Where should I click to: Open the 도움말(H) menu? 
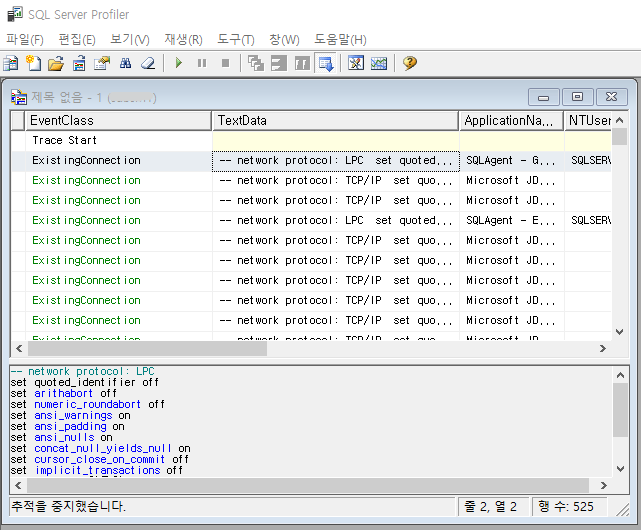pos(340,40)
